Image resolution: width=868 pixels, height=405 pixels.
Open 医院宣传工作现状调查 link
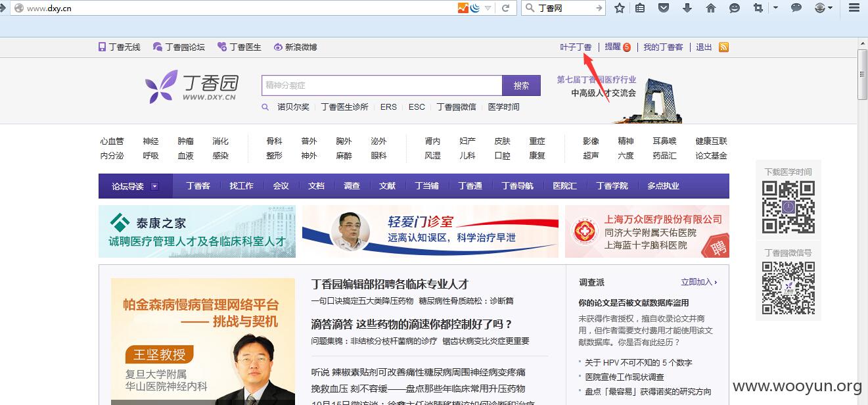click(624, 377)
